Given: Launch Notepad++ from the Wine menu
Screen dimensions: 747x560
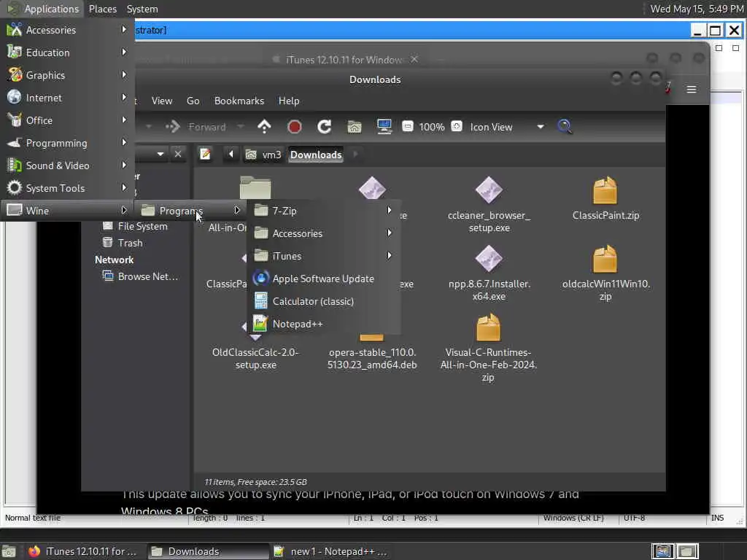Looking at the screenshot, I should [324, 324].
